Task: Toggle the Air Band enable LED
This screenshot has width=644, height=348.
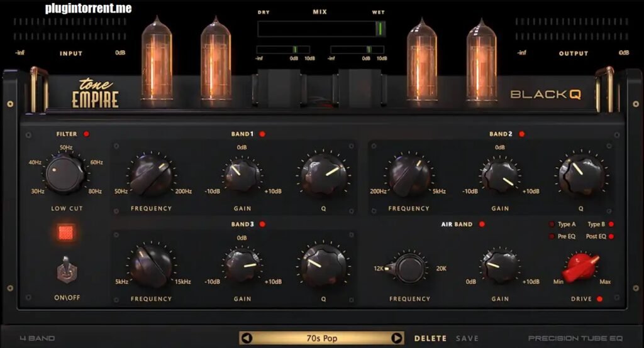Action: click(x=482, y=224)
